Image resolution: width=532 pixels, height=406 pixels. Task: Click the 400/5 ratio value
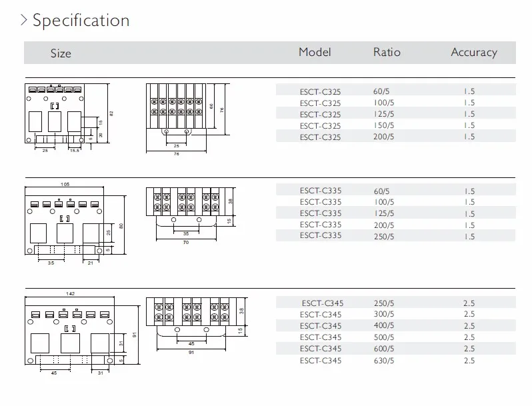point(384,325)
